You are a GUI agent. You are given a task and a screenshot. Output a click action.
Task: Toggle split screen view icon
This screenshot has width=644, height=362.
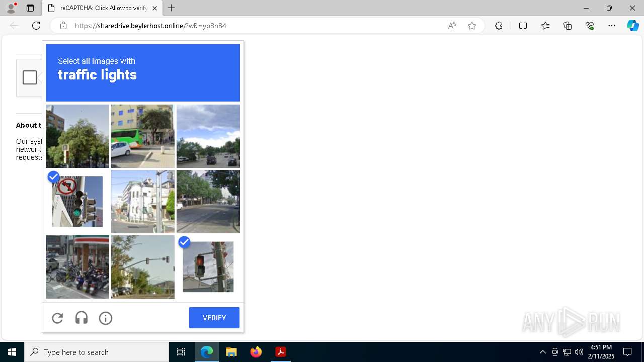(523, 26)
